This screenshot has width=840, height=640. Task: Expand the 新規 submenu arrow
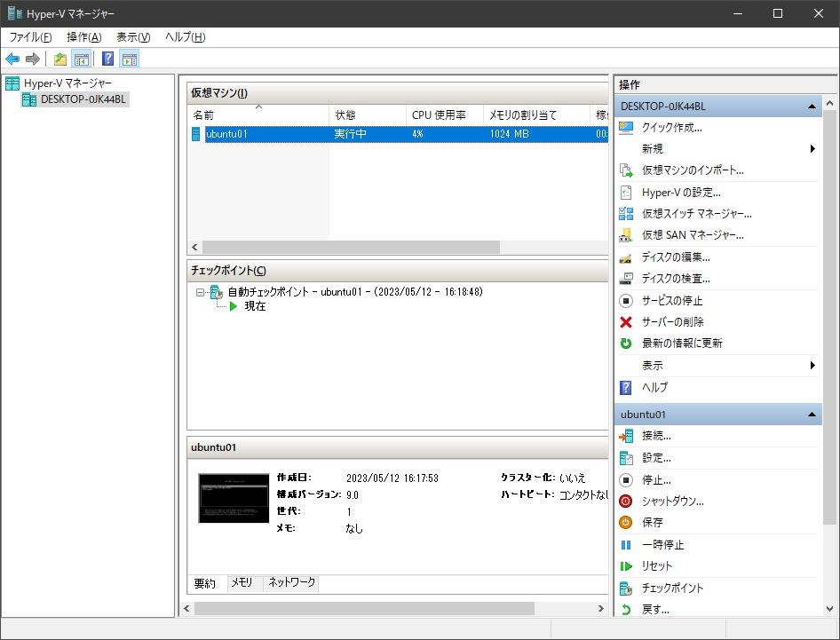point(812,149)
